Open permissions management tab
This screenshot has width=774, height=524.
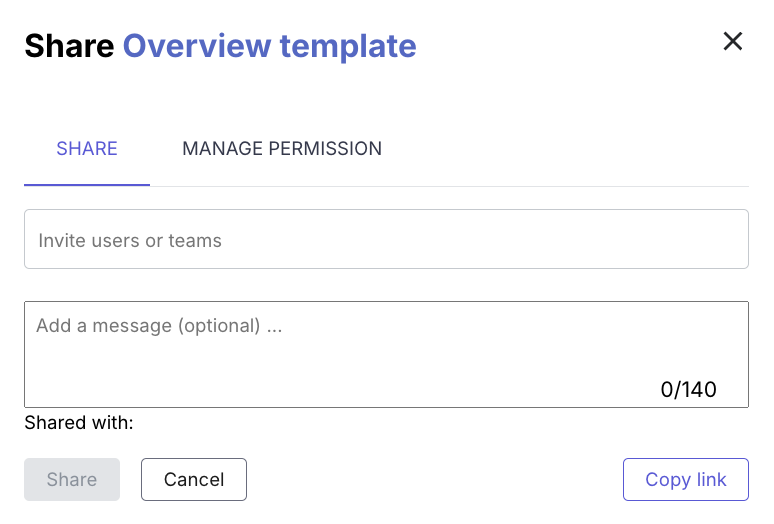click(x=282, y=149)
